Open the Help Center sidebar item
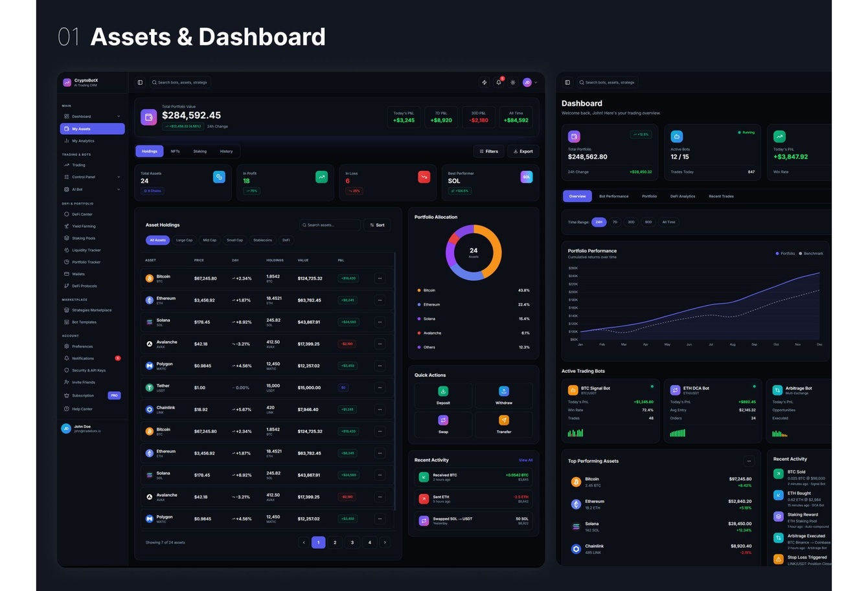The height and width of the screenshot is (591, 868). tap(92, 409)
